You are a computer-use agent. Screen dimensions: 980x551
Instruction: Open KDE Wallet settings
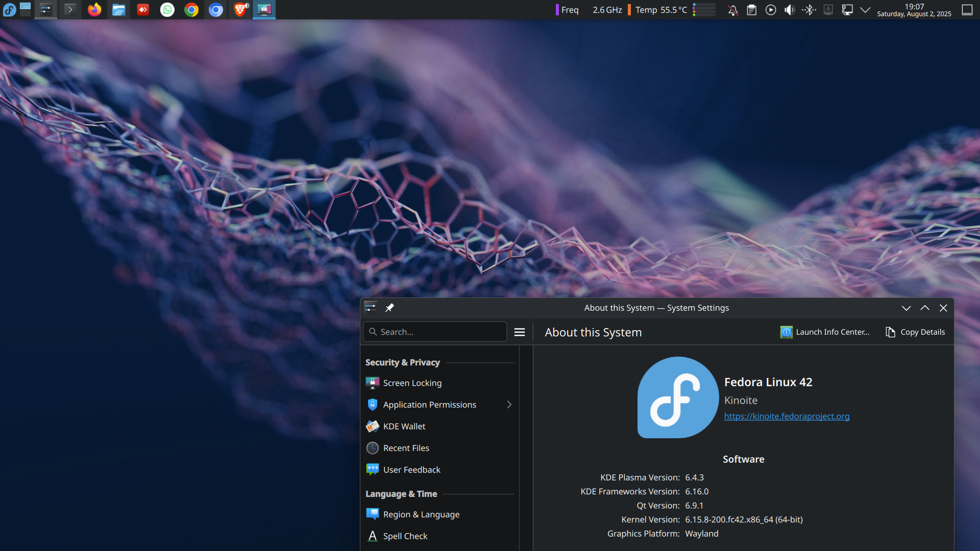(x=440, y=427)
